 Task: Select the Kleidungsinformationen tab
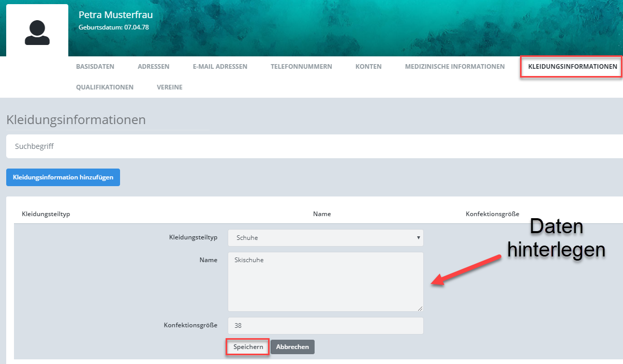click(x=572, y=67)
